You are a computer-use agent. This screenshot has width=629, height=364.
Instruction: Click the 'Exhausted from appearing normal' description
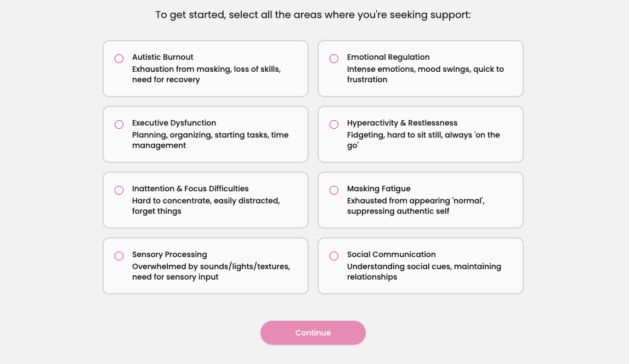tap(416, 206)
